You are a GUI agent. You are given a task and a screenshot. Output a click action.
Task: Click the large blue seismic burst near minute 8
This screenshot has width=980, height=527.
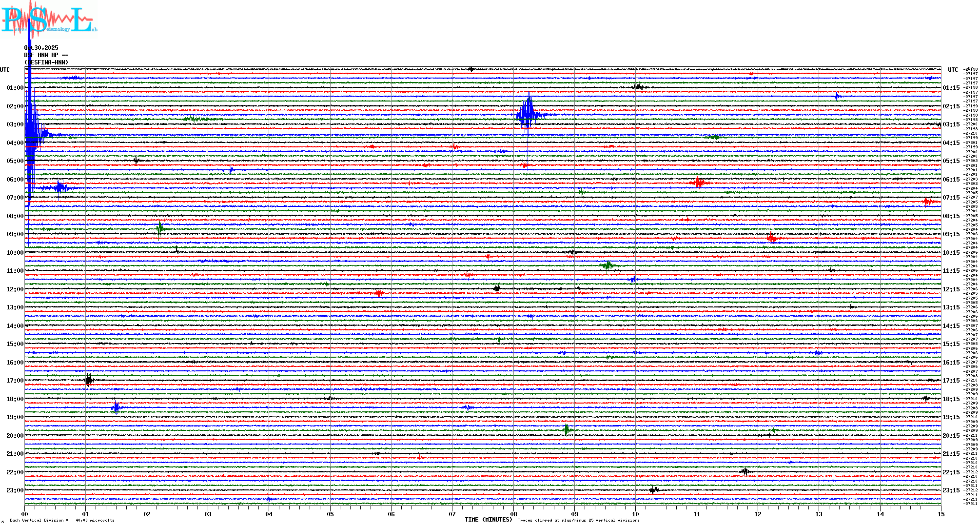pos(528,115)
